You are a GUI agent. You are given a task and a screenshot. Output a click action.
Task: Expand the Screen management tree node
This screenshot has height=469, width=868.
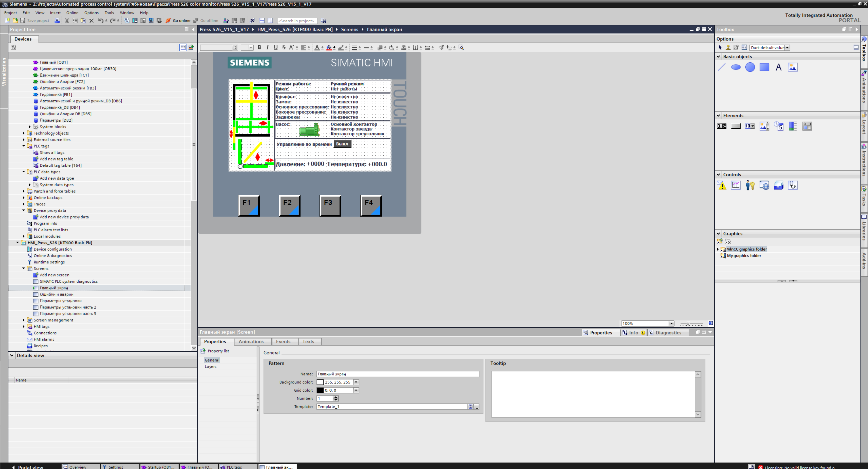[x=24, y=320]
